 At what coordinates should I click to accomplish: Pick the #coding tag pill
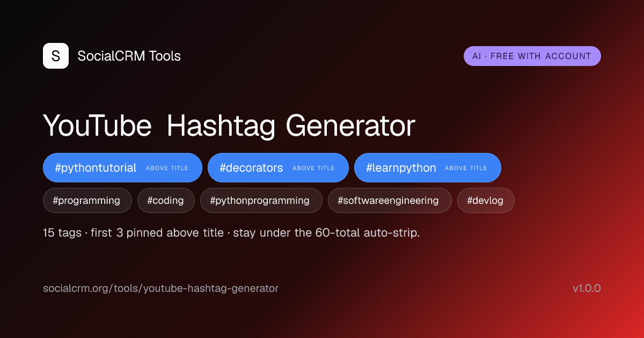tap(166, 201)
